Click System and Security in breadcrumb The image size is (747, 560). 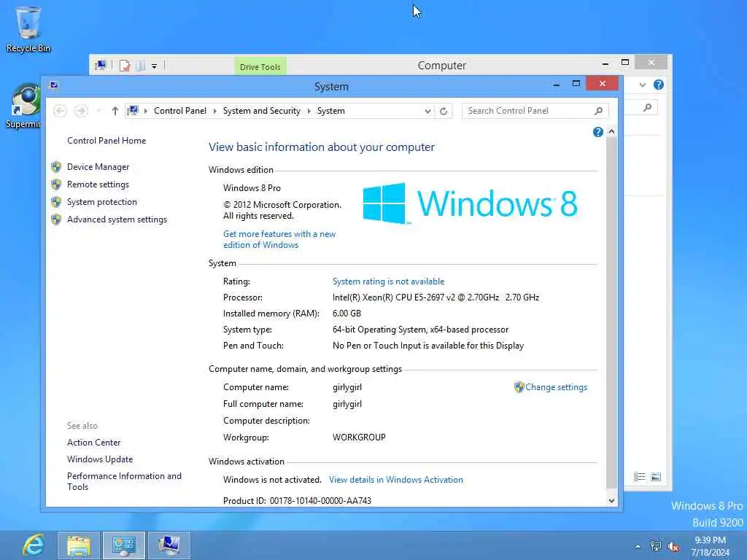pyautogui.click(x=262, y=111)
